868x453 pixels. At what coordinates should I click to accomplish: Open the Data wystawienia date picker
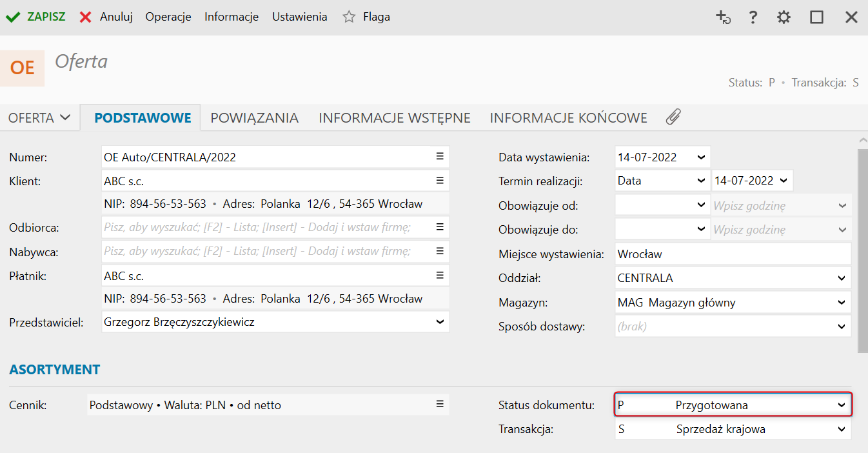(x=701, y=157)
